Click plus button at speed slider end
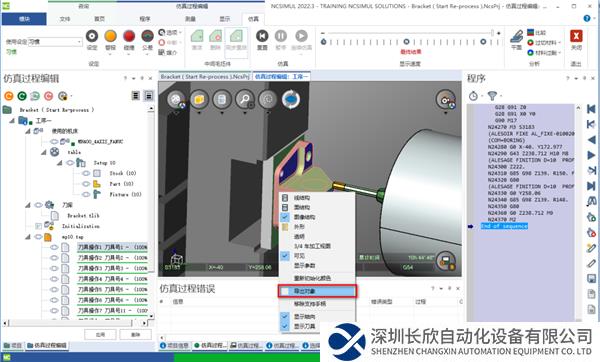600x362 pixels. click(x=498, y=33)
